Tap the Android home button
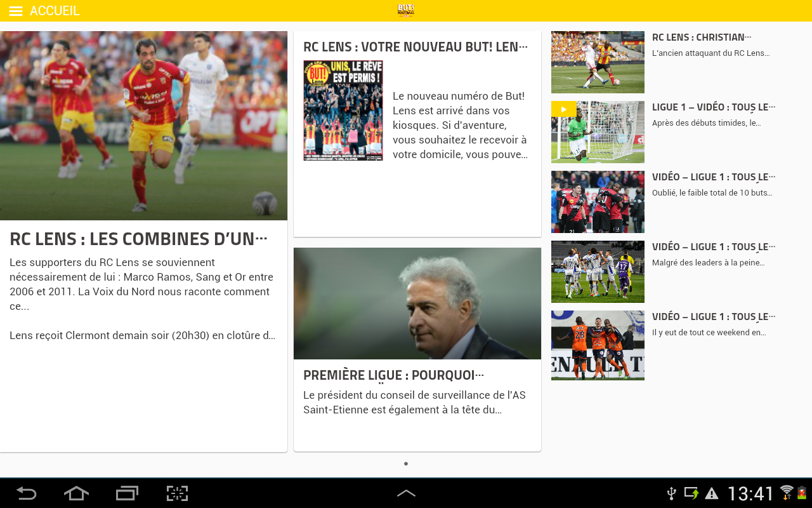This screenshot has height=508, width=812. coord(76,493)
